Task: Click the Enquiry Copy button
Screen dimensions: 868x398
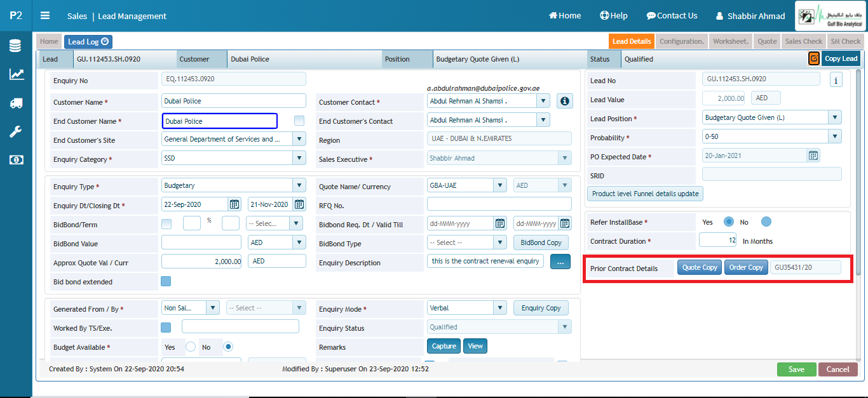Action: 541,308
